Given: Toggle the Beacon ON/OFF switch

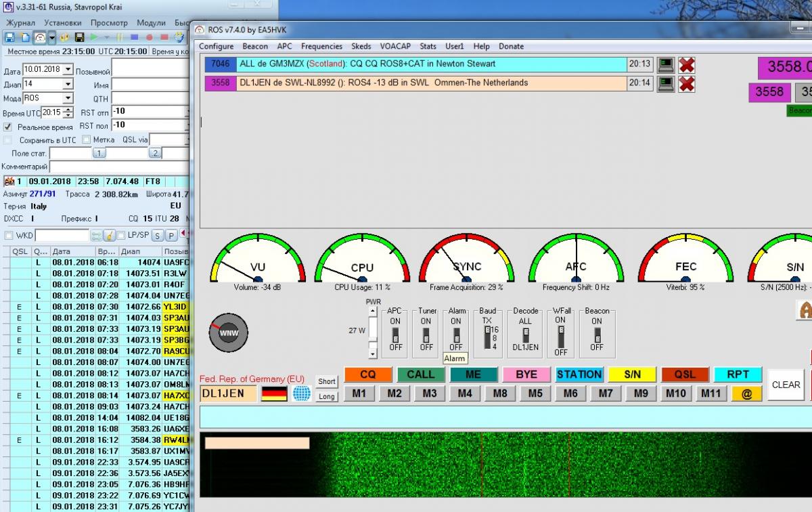Looking at the screenshot, I should click(x=597, y=334).
